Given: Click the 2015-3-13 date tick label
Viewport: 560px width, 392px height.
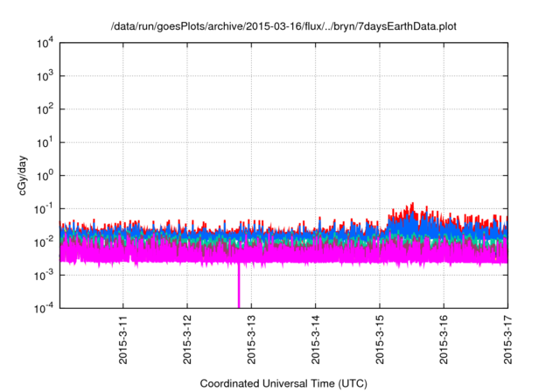Looking at the screenshot, I should [x=251, y=339].
